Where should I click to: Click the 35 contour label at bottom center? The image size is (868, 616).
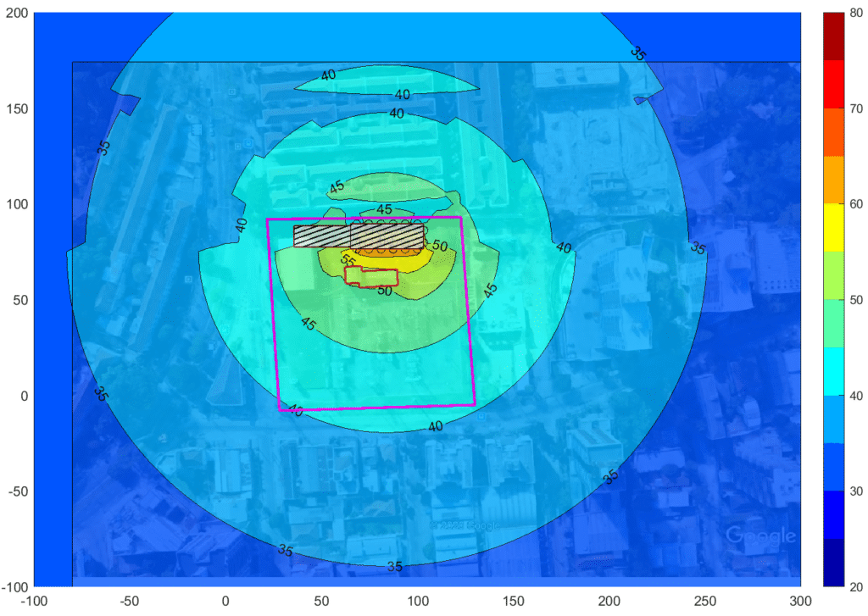(x=395, y=566)
